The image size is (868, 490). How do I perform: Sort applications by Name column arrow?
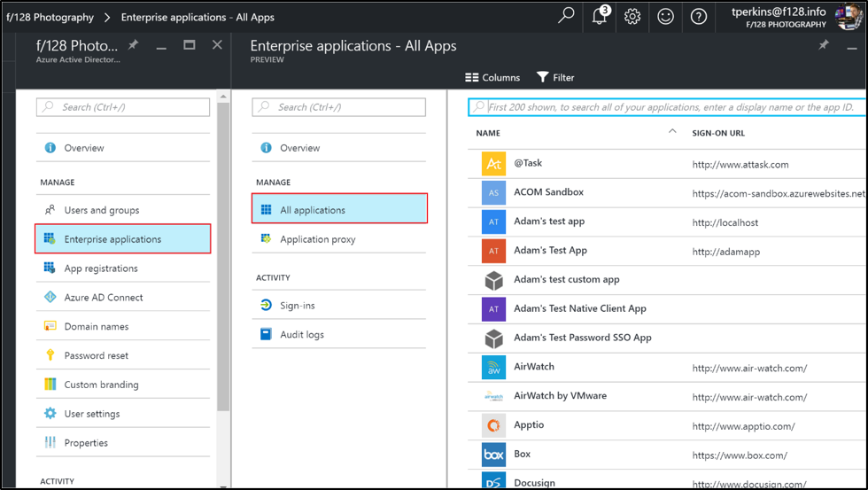[672, 132]
